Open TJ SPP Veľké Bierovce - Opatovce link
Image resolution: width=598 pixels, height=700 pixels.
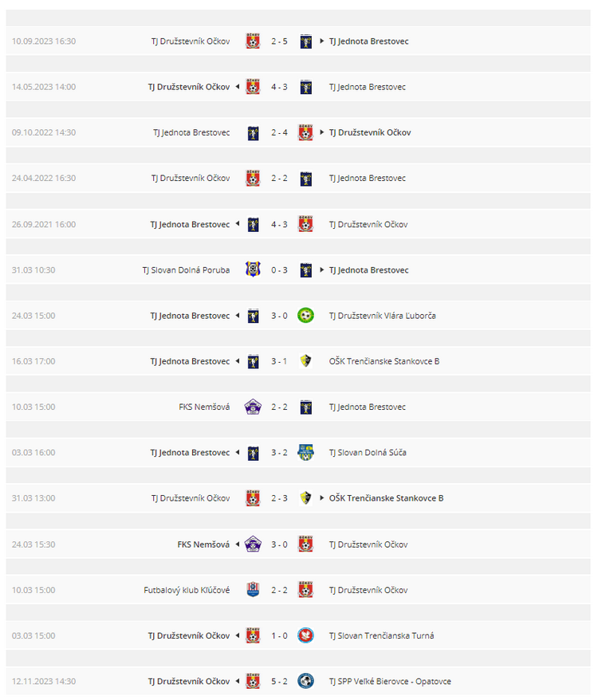click(x=390, y=681)
